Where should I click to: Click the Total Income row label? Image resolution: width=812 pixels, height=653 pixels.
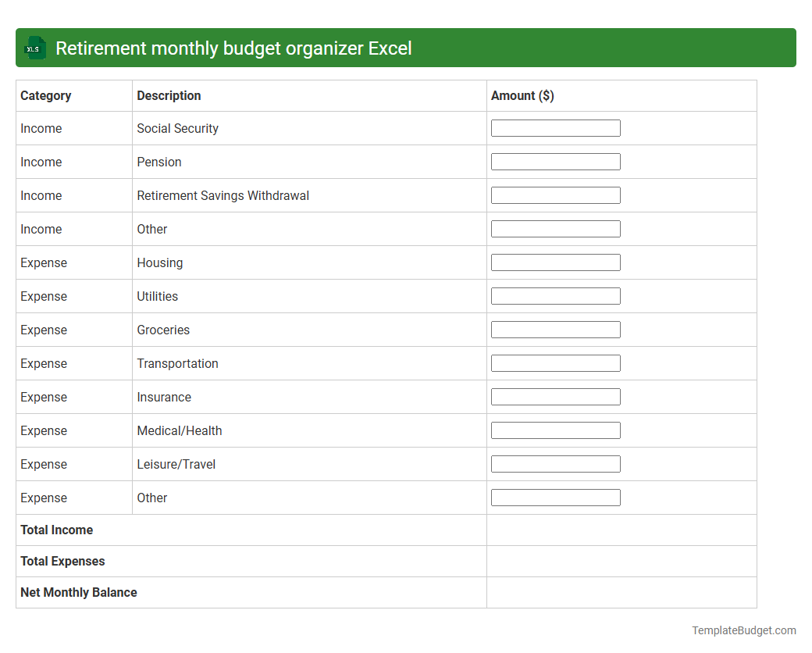tap(56, 530)
